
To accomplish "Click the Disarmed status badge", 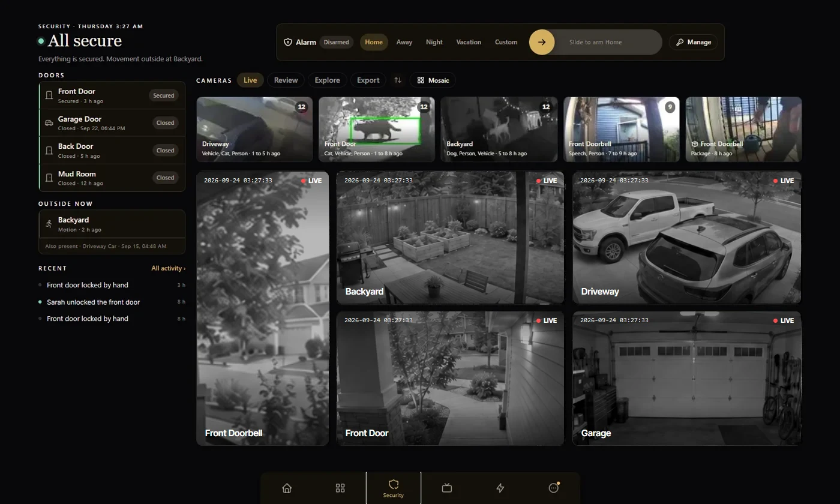I will point(336,42).
